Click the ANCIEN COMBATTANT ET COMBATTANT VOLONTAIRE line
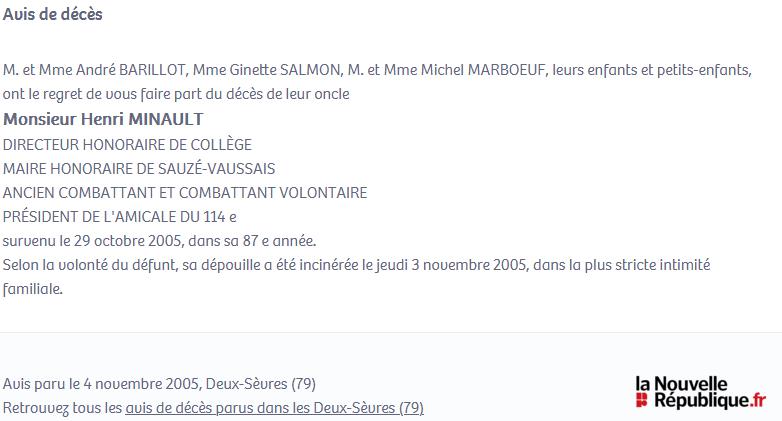Viewport: 782px width, 421px height. pos(185,193)
